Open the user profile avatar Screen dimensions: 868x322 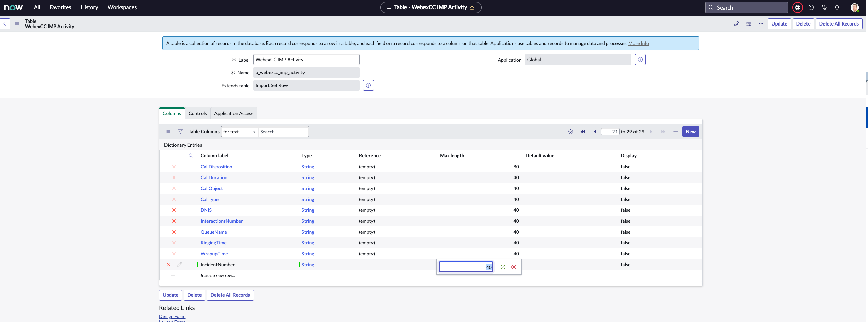click(854, 7)
